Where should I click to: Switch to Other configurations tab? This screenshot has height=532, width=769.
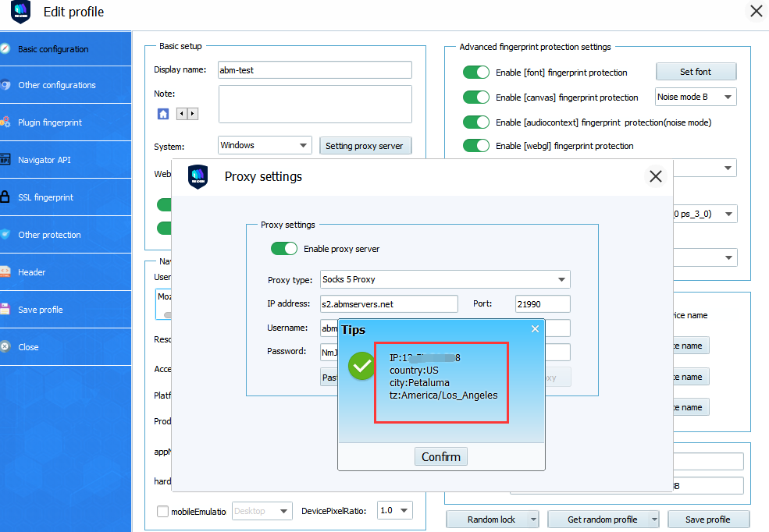point(57,85)
